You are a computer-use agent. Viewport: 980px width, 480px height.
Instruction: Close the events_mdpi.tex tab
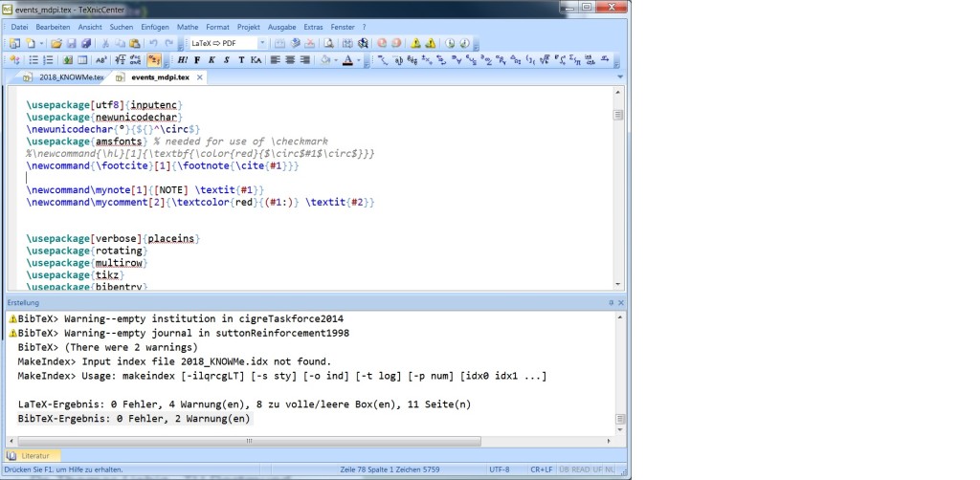(199, 77)
